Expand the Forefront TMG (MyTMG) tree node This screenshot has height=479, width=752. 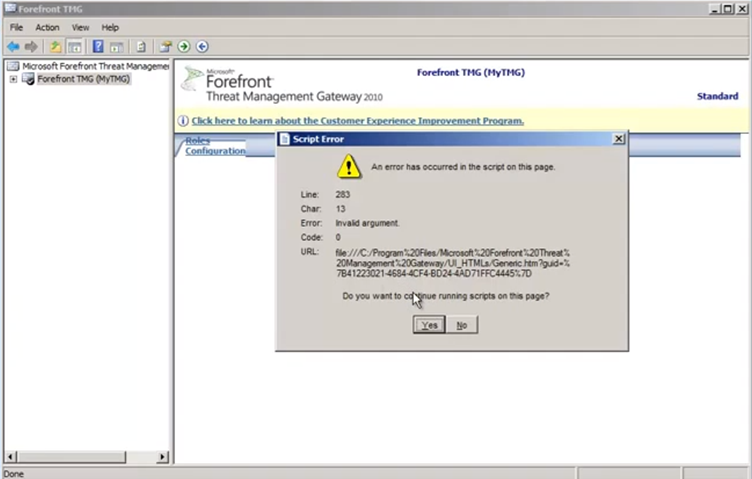[x=13, y=79]
